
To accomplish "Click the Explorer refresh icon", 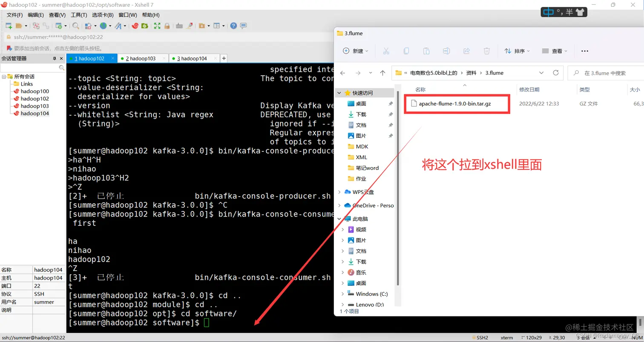I will coord(555,73).
